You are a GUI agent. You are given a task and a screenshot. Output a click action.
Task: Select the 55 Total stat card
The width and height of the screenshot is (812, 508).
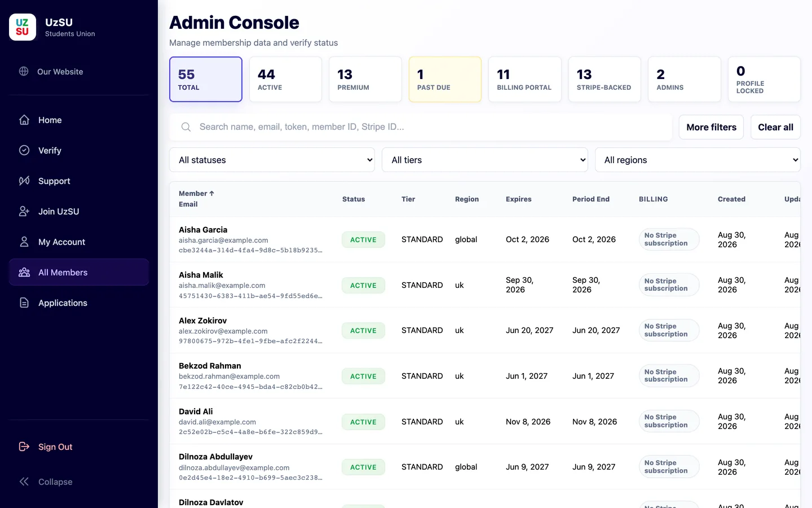point(206,79)
